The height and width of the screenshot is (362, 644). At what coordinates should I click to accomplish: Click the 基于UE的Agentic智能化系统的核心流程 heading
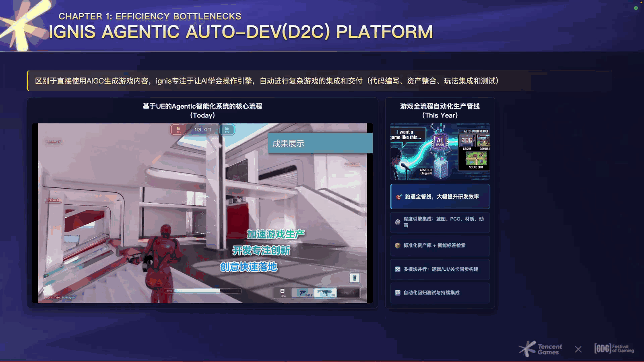[202, 106]
